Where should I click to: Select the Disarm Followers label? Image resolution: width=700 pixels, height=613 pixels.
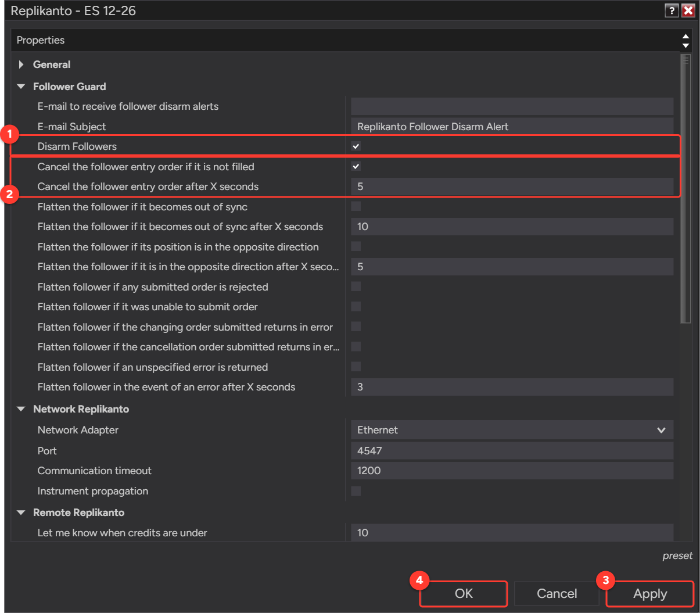coord(77,146)
